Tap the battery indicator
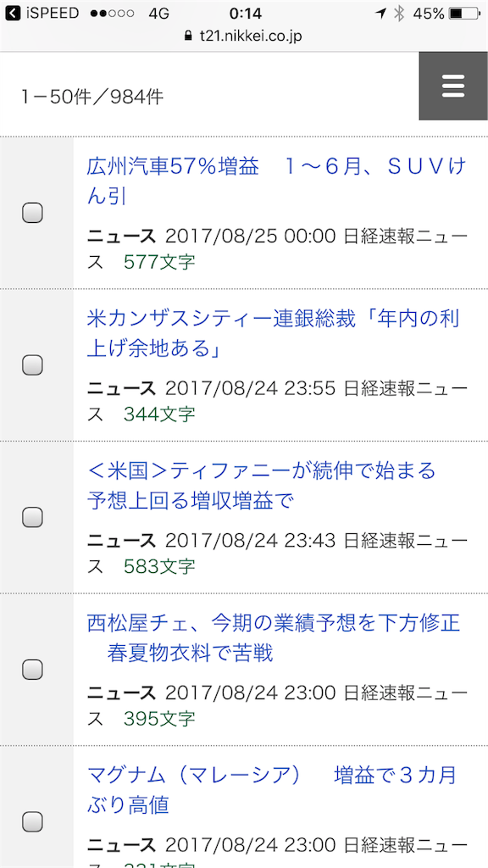The width and height of the screenshot is (488, 868). tap(462, 12)
